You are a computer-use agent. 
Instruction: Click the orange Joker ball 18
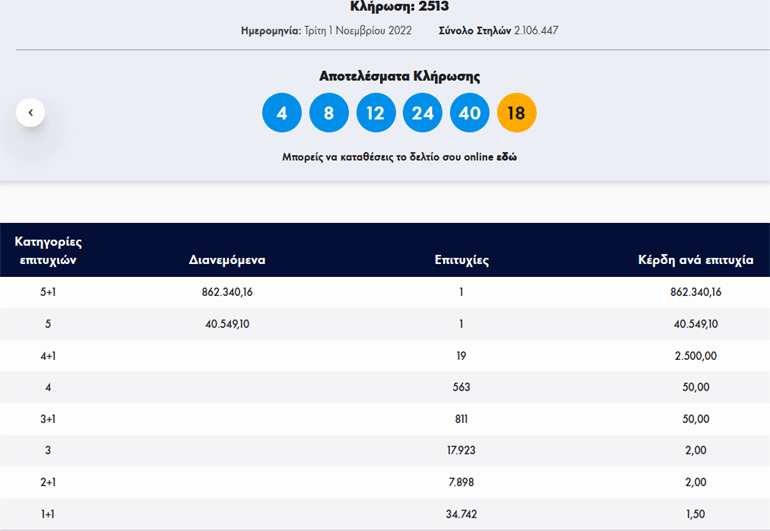pyautogui.click(x=516, y=113)
